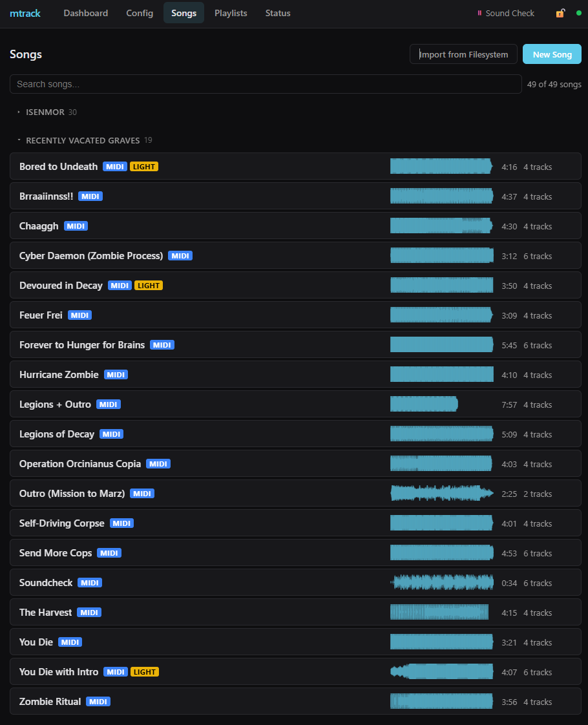Click the green status indicator dot

coord(580,13)
